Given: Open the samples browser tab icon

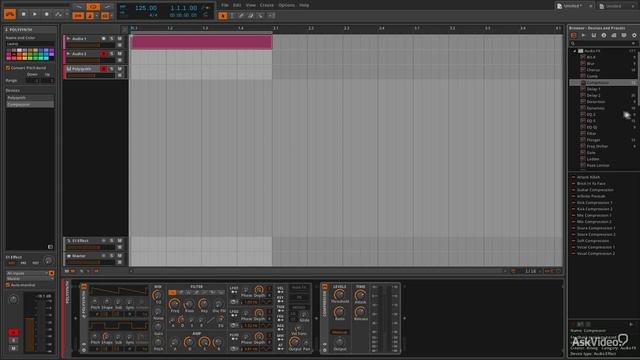Looking at the screenshot, I should [584, 36].
